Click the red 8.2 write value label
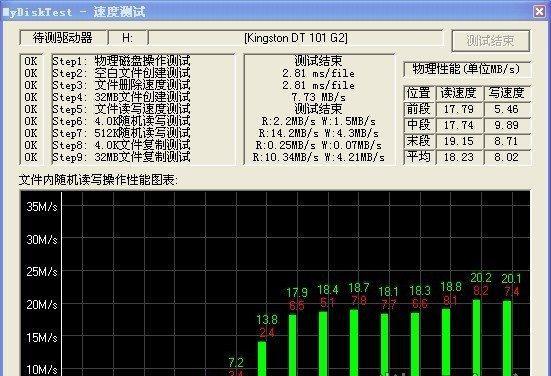The height and width of the screenshot is (376, 551). pyautogui.click(x=481, y=291)
